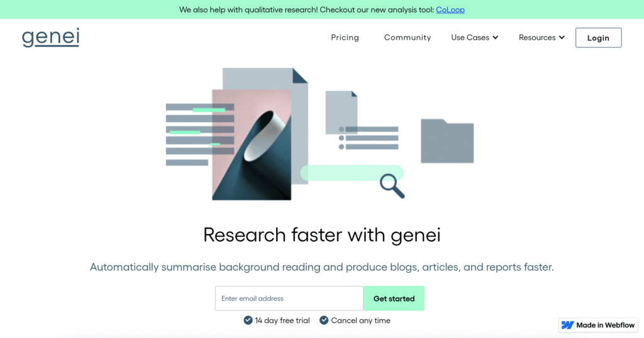Click the magnifying glass search icon
The width and height of the screenshot is (644, 338).
pos(391,185)
